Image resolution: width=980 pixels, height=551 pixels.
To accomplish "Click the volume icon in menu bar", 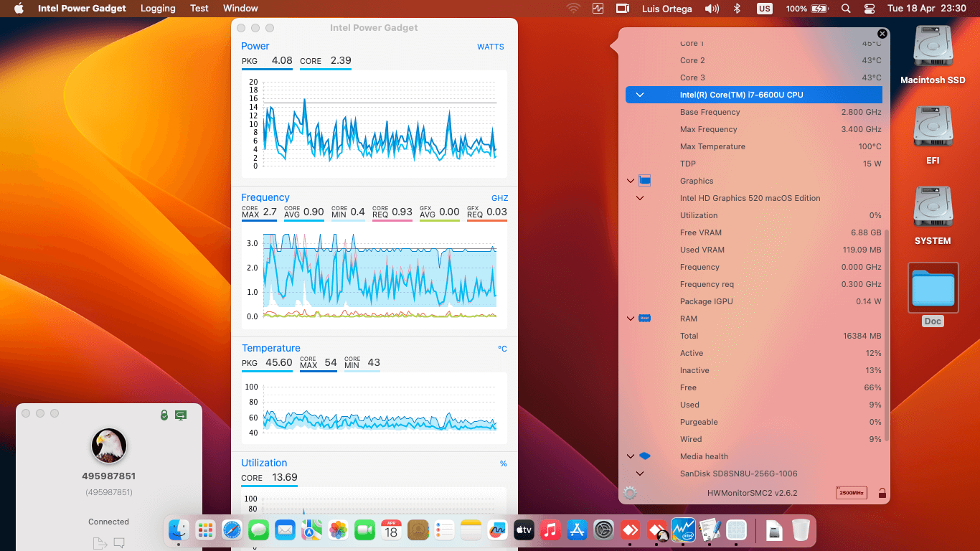I will 712,9.
